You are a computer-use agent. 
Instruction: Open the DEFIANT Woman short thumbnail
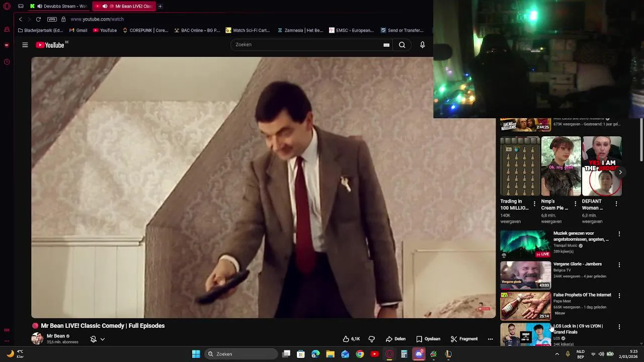coord(602,166)
